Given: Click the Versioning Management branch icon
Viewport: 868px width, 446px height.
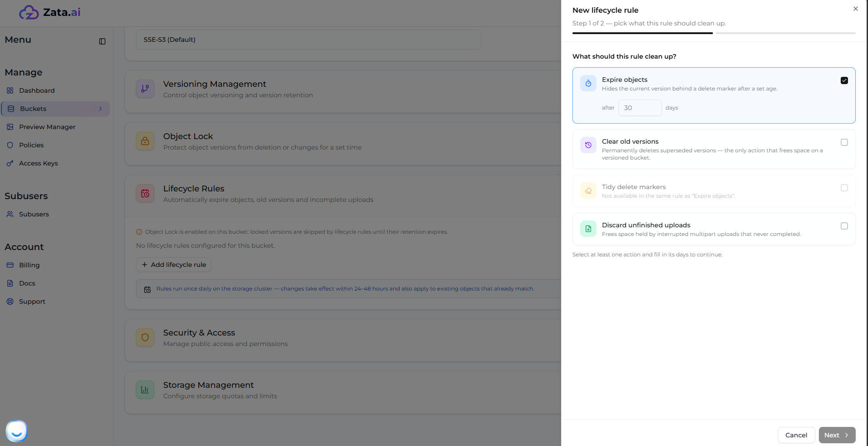Looking at the screenshot, I should (x=145, y=89).
